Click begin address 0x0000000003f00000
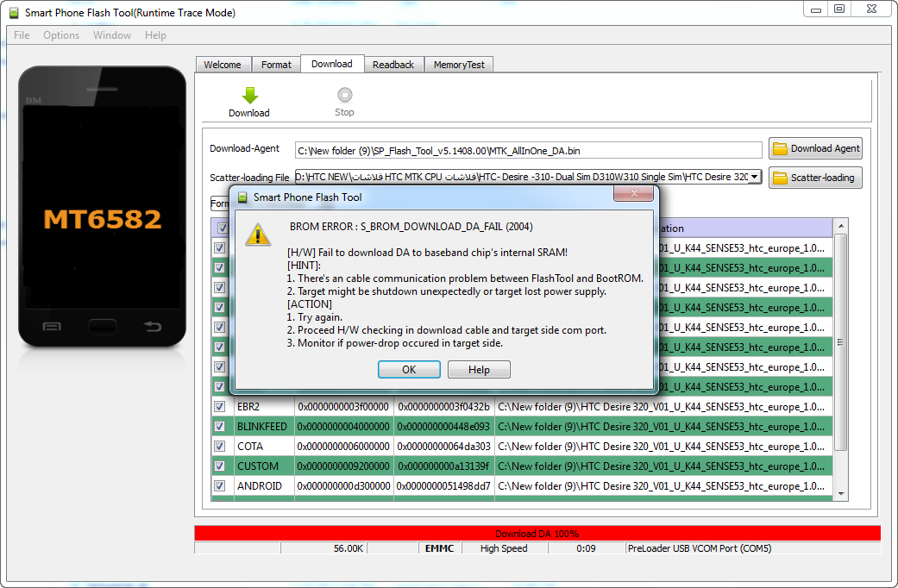The height and width of the screenshot is (588, 898). (x=343, y=406)
